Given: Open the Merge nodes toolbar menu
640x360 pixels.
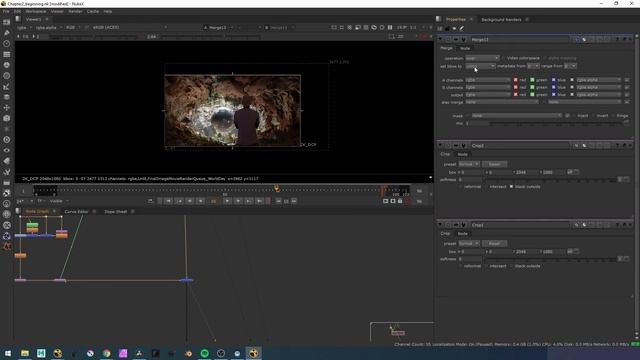Looking at the screenshot, I should pyautogui.click(x=7, y=97).
